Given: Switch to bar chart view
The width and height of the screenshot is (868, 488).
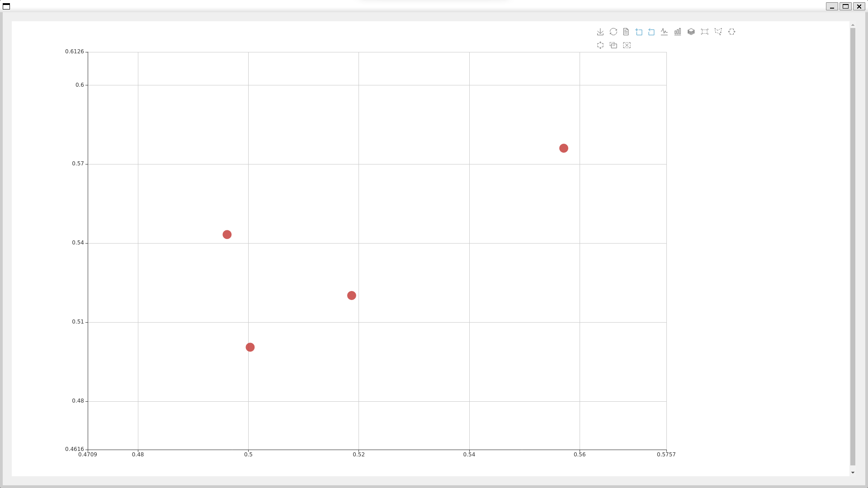Looking at the screenshot, I should 678,32.
